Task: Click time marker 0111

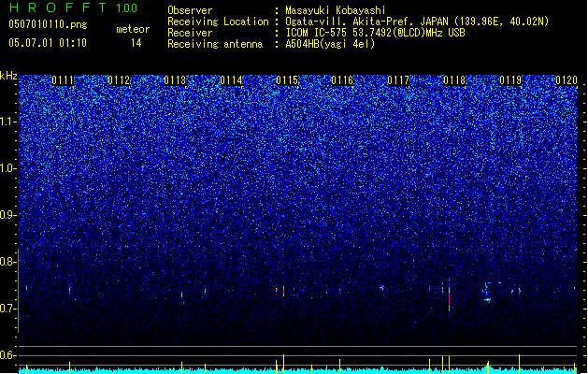Action: pos(63,80)
